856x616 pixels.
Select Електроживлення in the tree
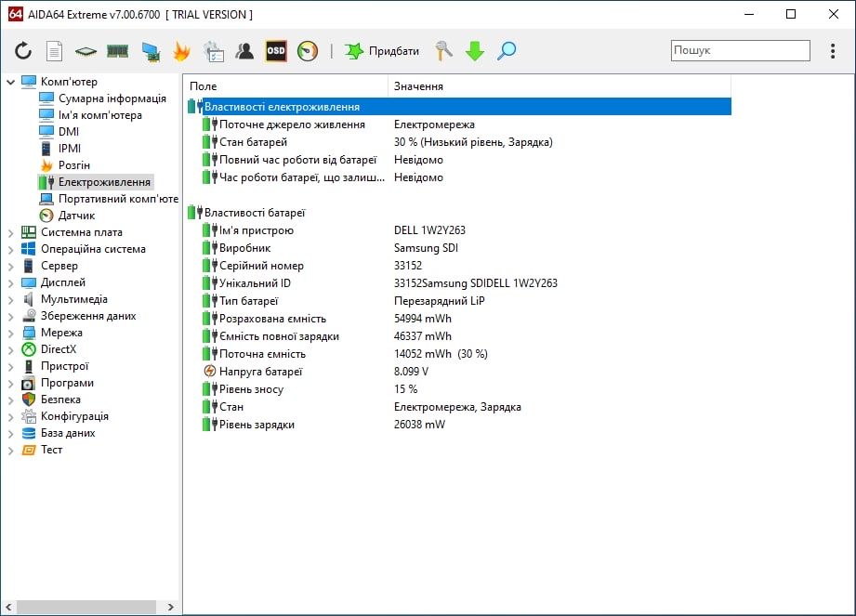(x=104, y=182)
